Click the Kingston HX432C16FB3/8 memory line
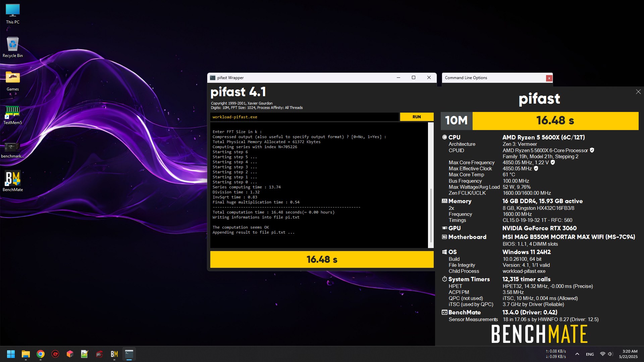Viewport: 644px width, 362px height. coord(538,208)
